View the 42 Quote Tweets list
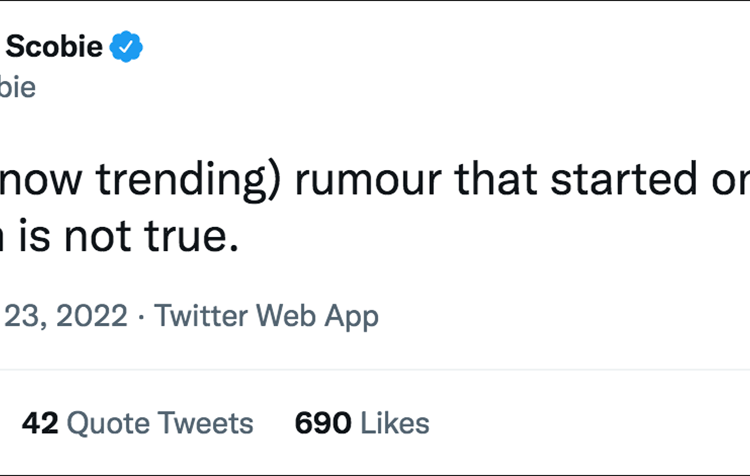 tap(137, 423)
